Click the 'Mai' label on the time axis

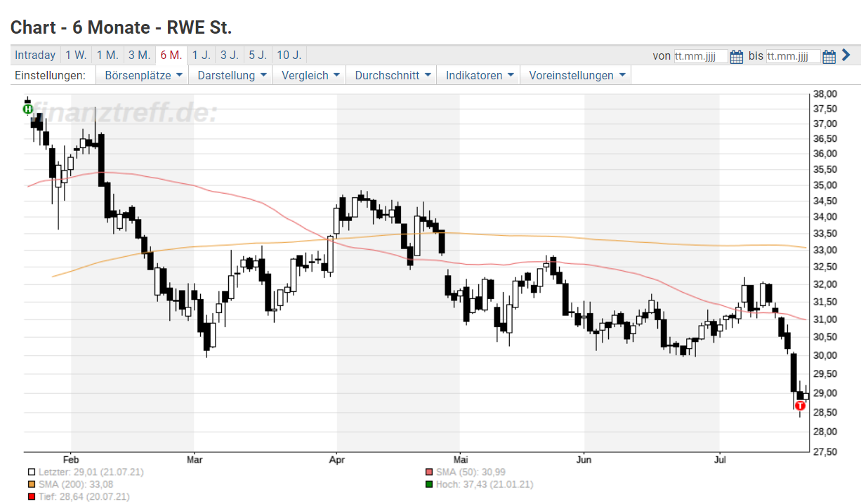[459, 460]
